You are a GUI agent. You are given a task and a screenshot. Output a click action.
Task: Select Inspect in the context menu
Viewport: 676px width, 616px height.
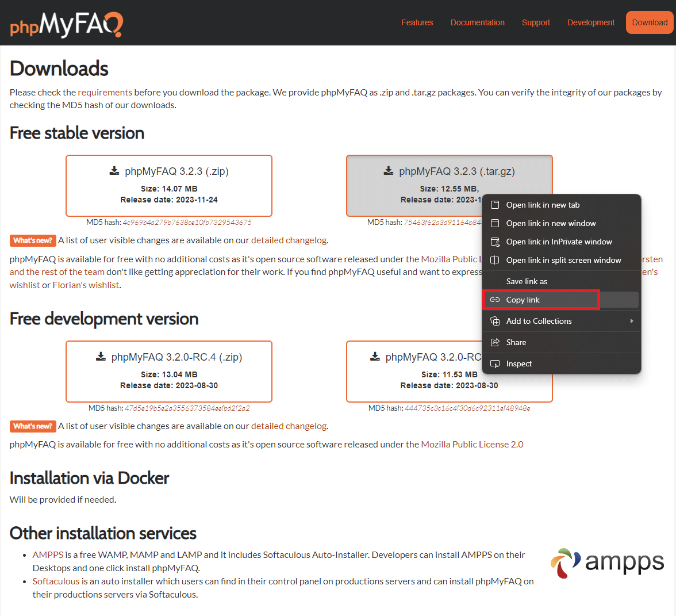561,364
